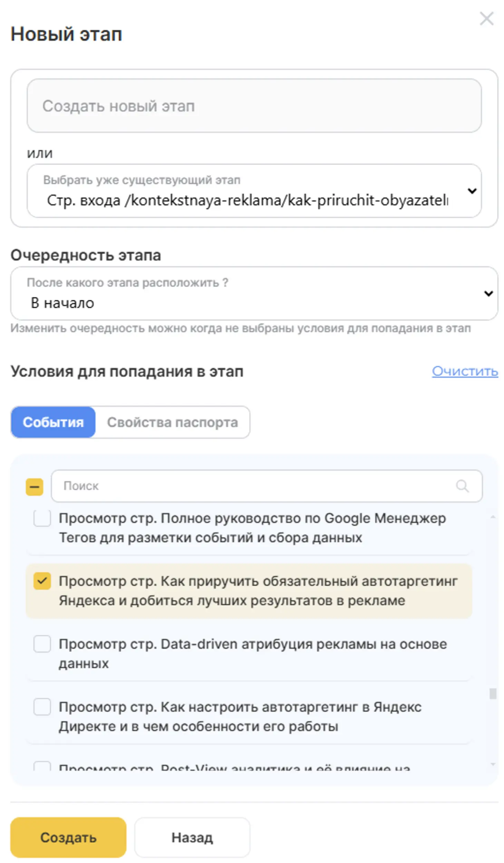Close the Новый этап dialog
Image resolution: width=504 pixels, height=863 pixels.
(x=486, y=18)
